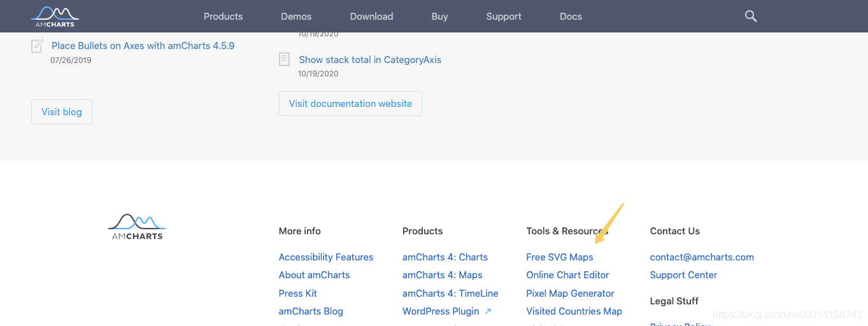Click the contact@amcharts.com email link
868x326 pixels.
[x=702, y=257]
